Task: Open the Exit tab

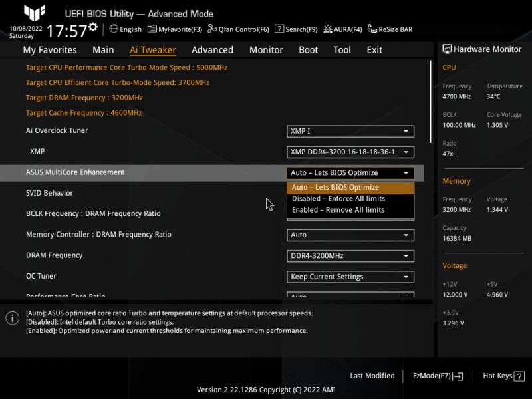Action: pos(374,50)
